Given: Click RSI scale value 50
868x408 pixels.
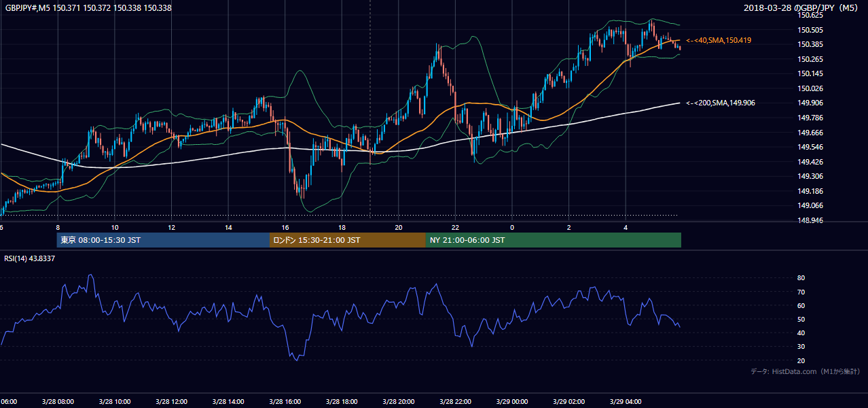Looking at the screenshot, I should [801, 319].
